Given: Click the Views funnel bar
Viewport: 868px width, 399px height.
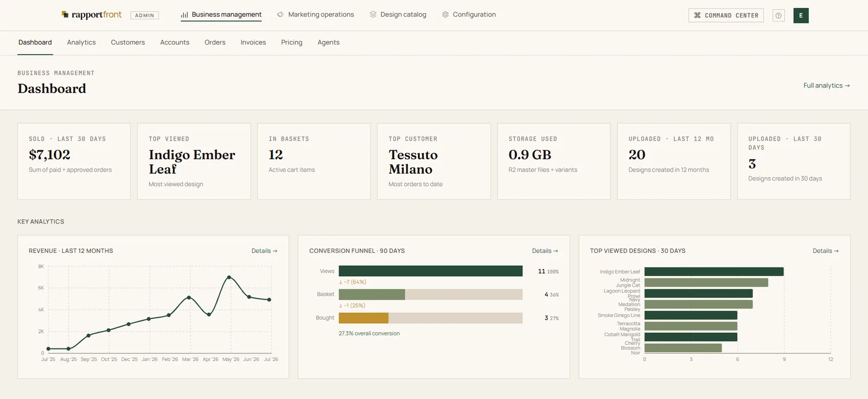Looking at the screenshot, I should pyautogui.click(x=431, y=271).
